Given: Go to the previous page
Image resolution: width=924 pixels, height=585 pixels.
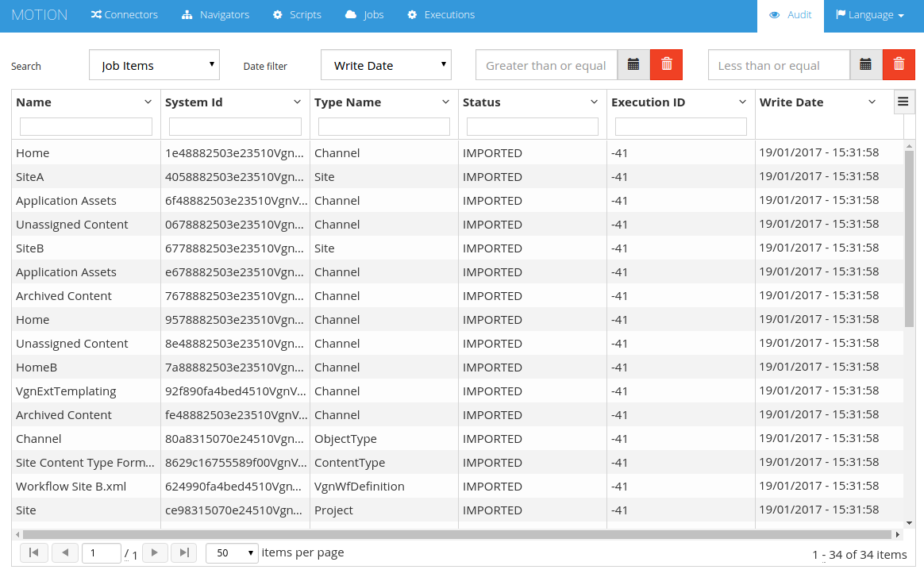Looking at the screenshot, I should (x=65, y=552).
